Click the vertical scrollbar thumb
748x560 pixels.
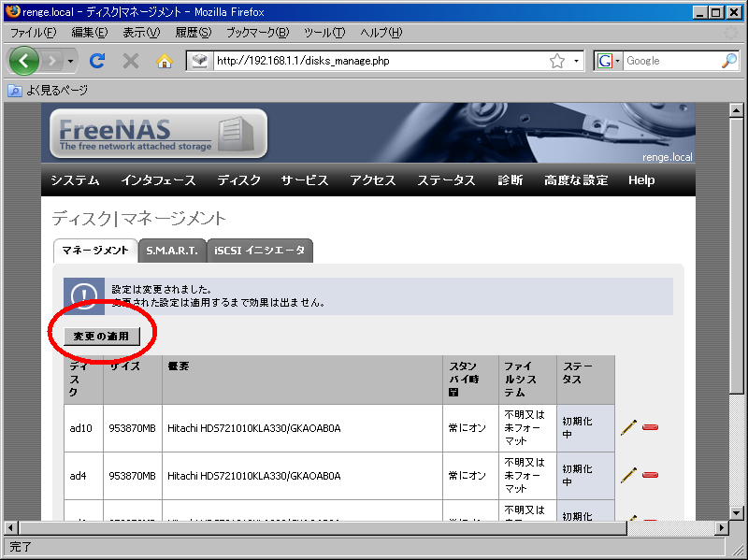coord(737,255)
